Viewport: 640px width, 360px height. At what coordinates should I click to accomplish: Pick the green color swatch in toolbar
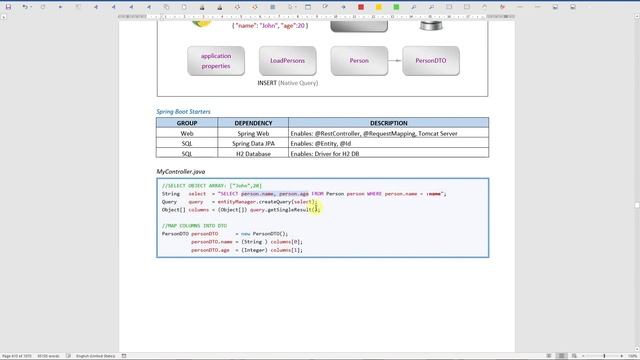(x=396, y=7)
